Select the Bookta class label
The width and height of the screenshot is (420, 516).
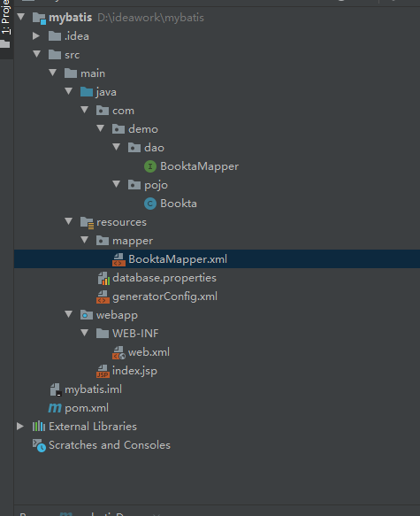click(179, 204)
